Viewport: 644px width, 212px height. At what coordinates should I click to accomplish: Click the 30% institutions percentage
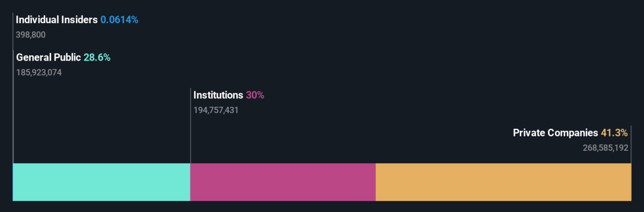pos(255,95)
